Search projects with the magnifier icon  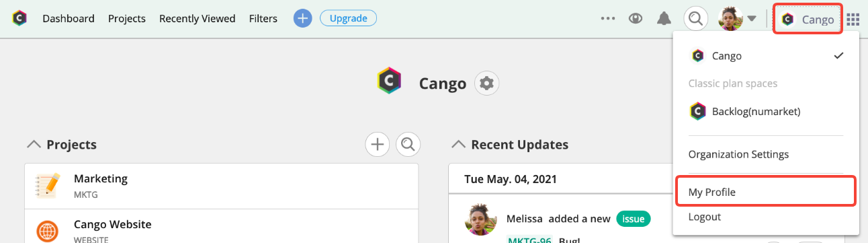point(408,144)
